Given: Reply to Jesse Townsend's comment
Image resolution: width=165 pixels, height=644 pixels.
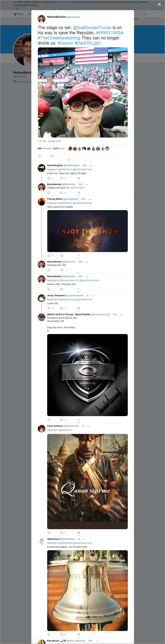Looking at the screenshot, I should [49, 308].
